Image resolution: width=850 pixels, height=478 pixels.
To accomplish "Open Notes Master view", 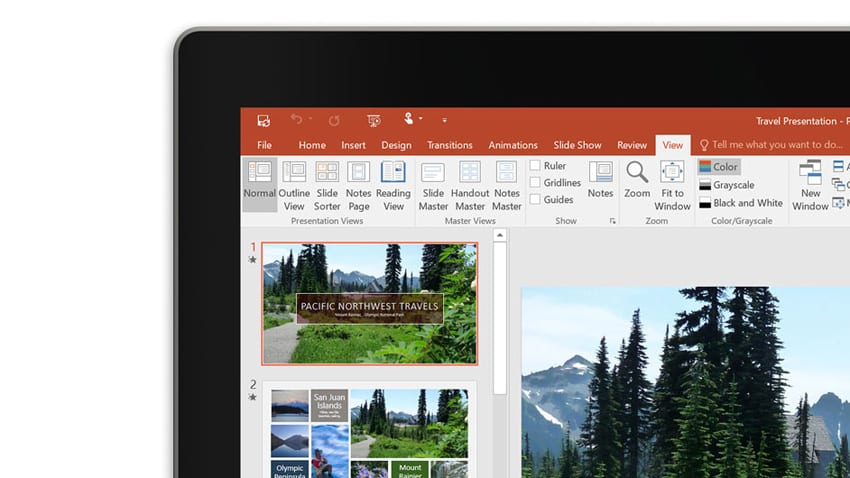I will click(x=507, y=185).
